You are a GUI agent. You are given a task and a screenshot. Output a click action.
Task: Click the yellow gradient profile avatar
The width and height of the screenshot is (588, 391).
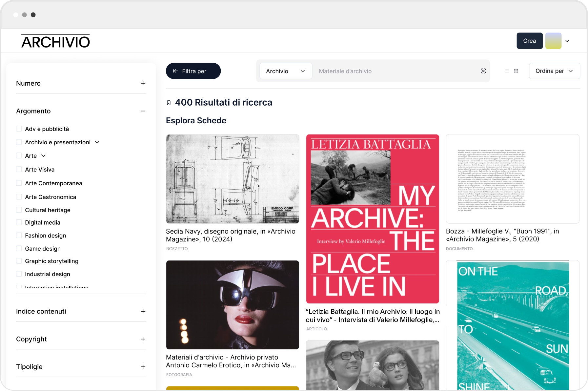pyautogui.click(x=553, y=41)
